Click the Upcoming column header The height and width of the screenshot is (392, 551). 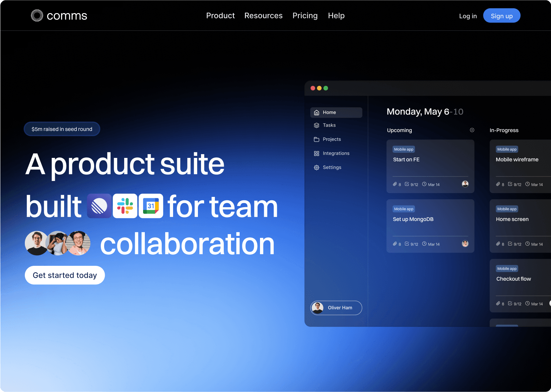click(x=399, y=130)
